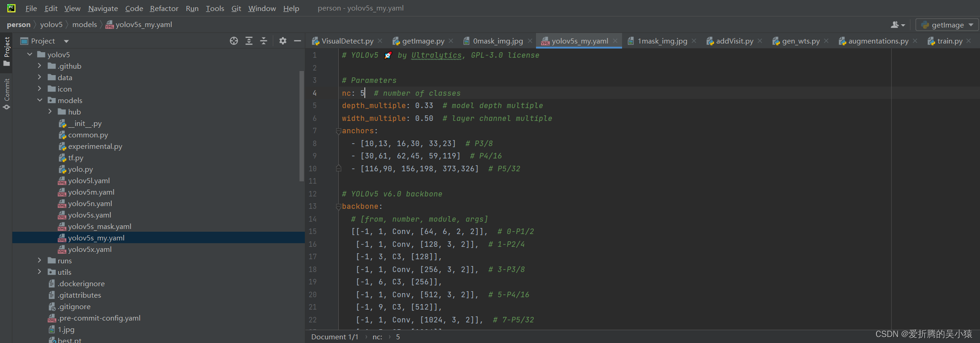This screenshot has height=343, width=980.
Task: Open the Run menu
Action: click(x=192, y=8)
